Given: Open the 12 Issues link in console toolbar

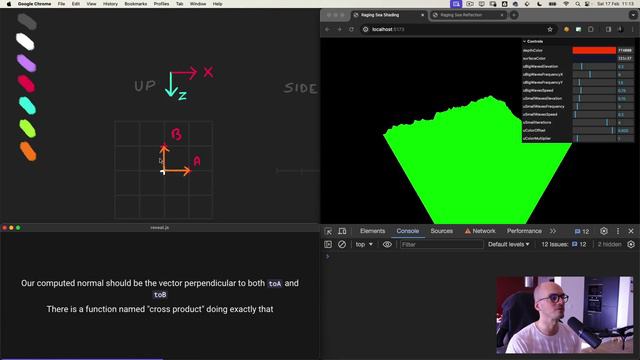Looking at the screenshot, I should point(564,244).
